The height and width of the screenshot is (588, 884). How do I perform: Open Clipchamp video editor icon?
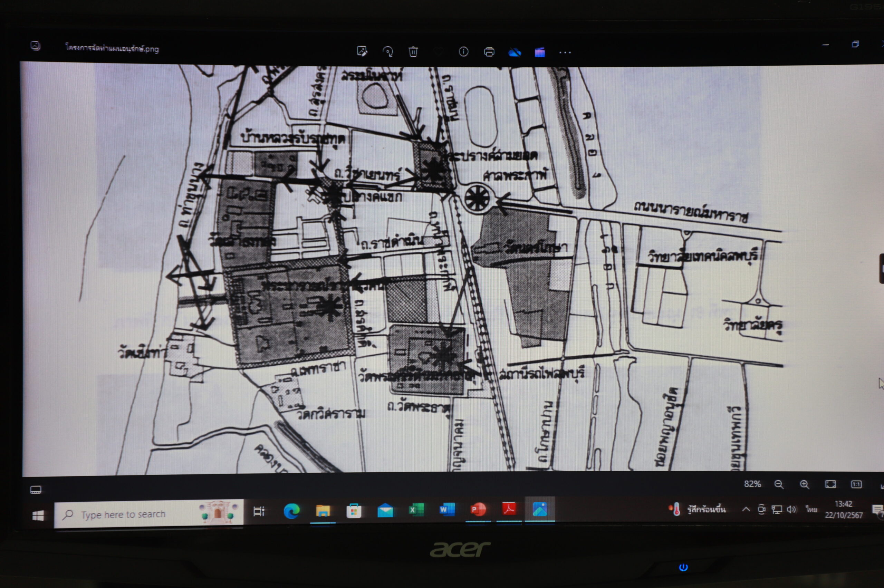coord(540,52)
